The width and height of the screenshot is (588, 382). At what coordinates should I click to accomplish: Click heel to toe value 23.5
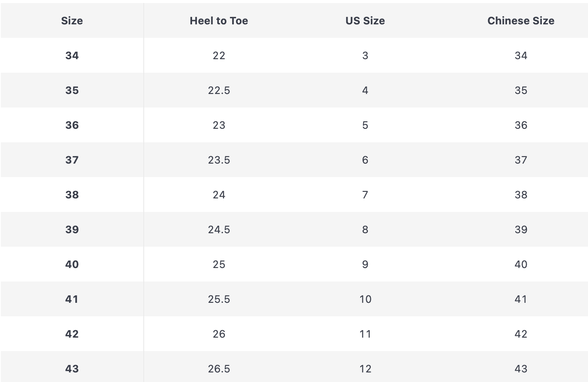tap(219, 160)
